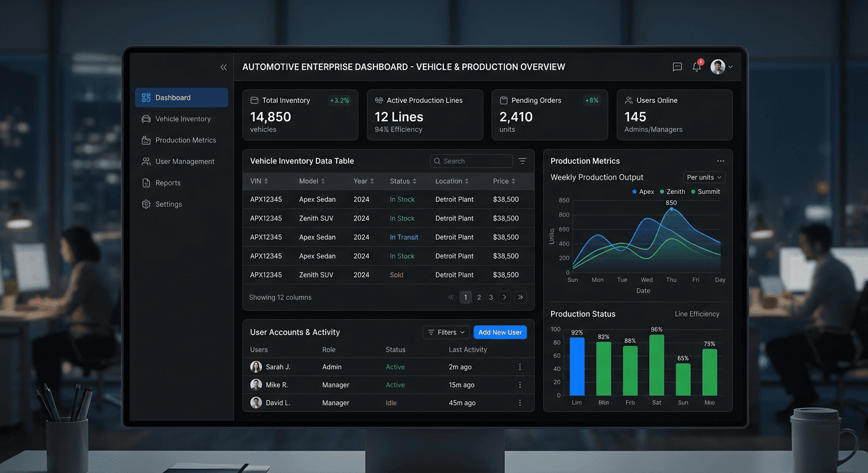Screen dimensions: 868x473
Task: Open Production Metrics three-dot menu
Action: point(720,161)
